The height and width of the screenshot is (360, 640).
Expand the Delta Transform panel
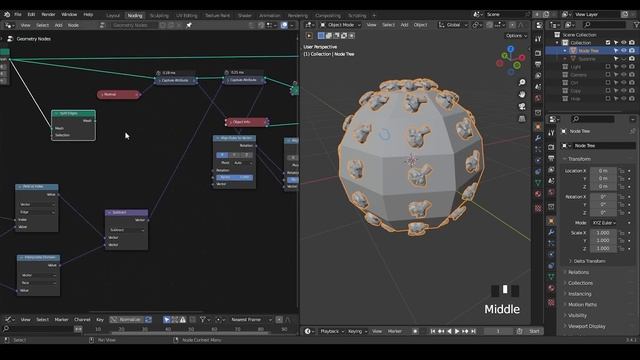[x=589, y=261]
